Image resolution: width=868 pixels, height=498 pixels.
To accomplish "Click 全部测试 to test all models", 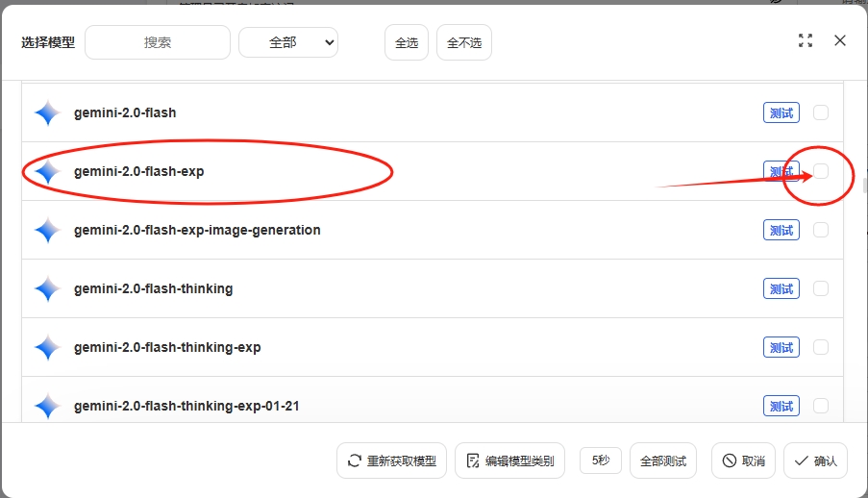I will 663,461.
